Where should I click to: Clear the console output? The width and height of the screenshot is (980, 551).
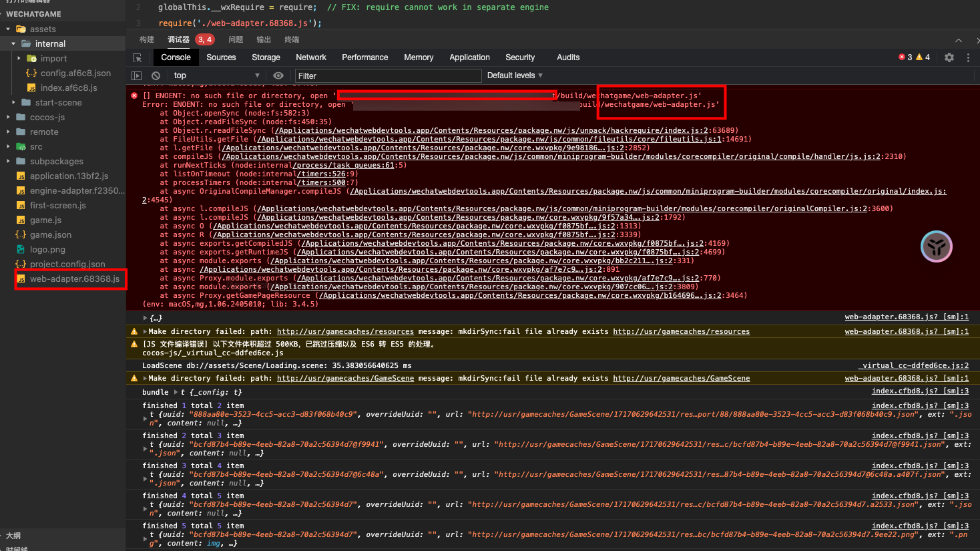click(x=156, y=76)
